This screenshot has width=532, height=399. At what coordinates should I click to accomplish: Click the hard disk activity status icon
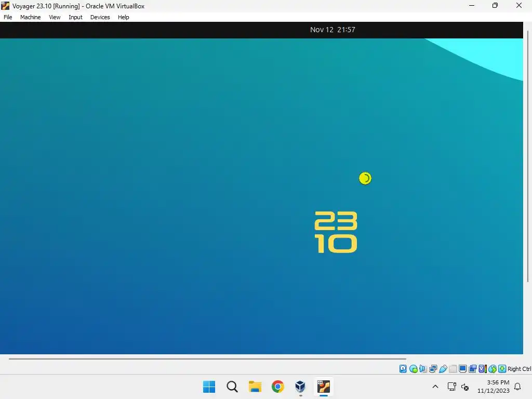[x=403, y=369]
